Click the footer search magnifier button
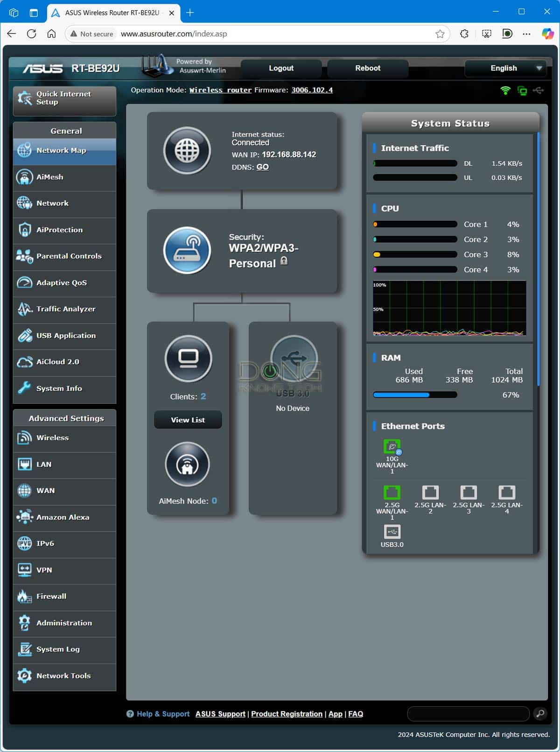 coord(540,713)
